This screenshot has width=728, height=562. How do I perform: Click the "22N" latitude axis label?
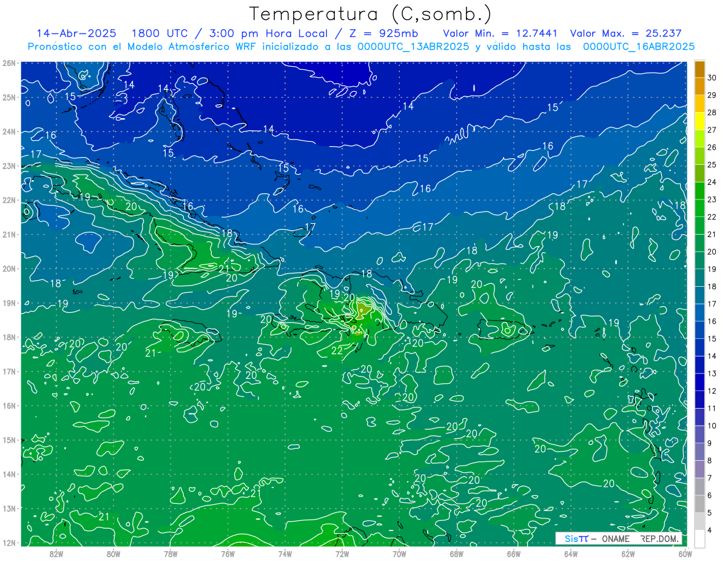(x=9, y=200)
